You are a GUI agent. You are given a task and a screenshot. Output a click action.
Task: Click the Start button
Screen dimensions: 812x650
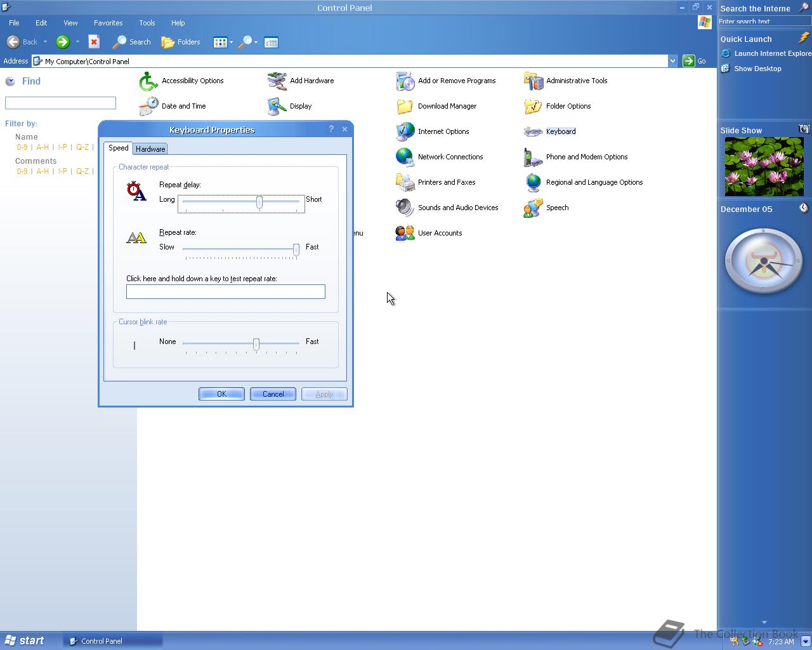point(25,640)
